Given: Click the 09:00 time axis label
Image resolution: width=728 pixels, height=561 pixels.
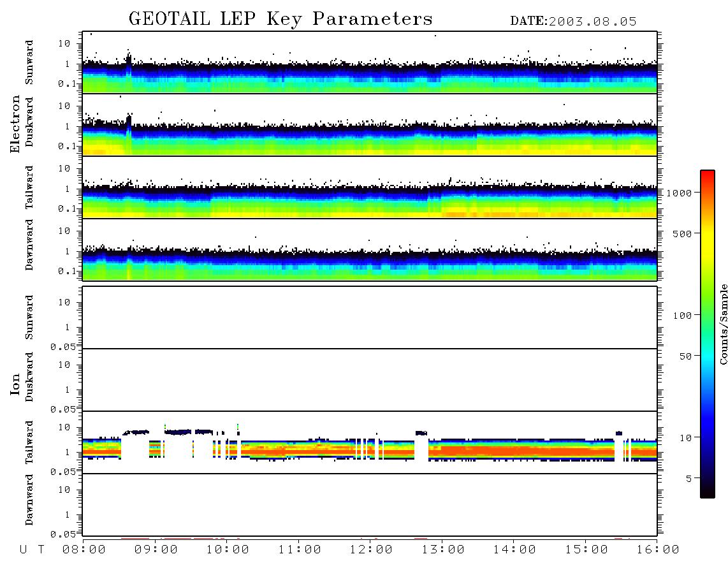Looking at the screenshot, I should pyautogui.click(x=156, y=550).
